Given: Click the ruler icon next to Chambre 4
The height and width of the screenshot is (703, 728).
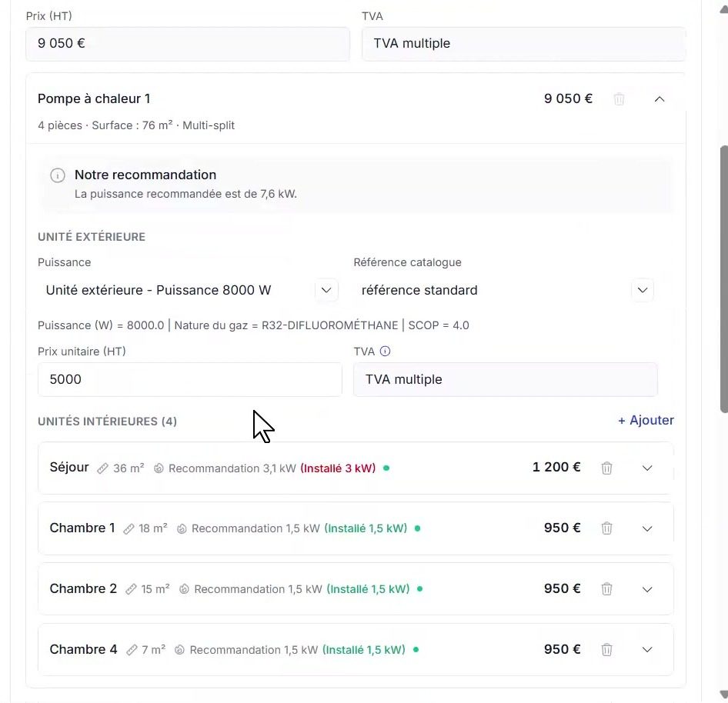Looking at the screenshot, I should tap(132, 650).
